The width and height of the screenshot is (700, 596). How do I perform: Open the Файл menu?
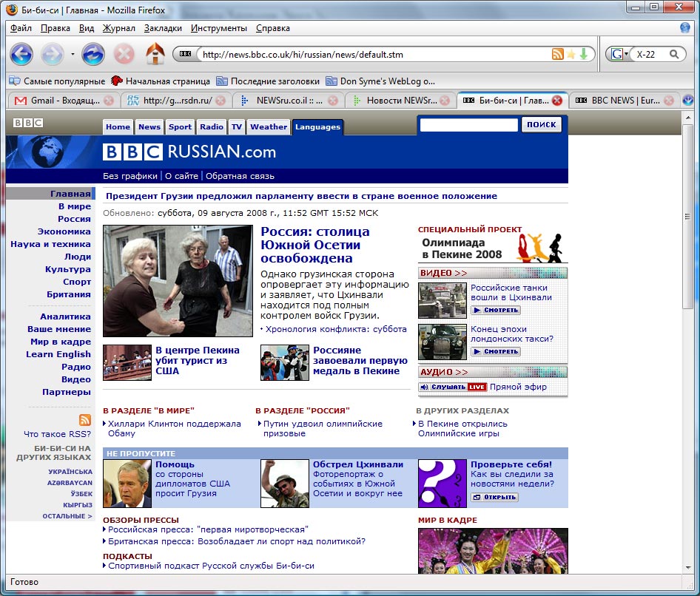21,28
